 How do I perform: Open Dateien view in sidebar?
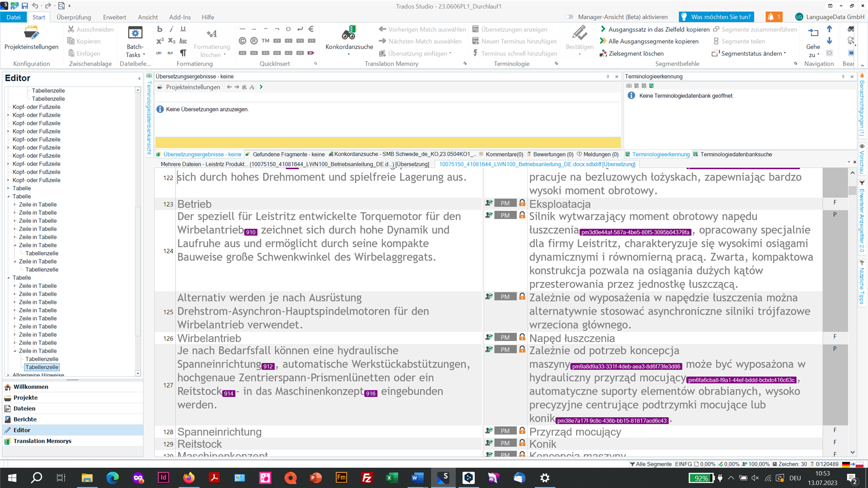pos(72,408)
